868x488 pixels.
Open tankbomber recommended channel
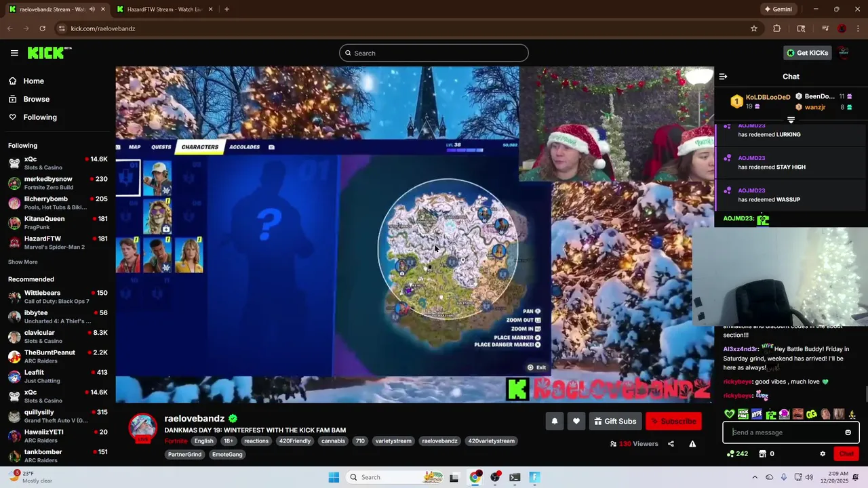click(57, 456)
